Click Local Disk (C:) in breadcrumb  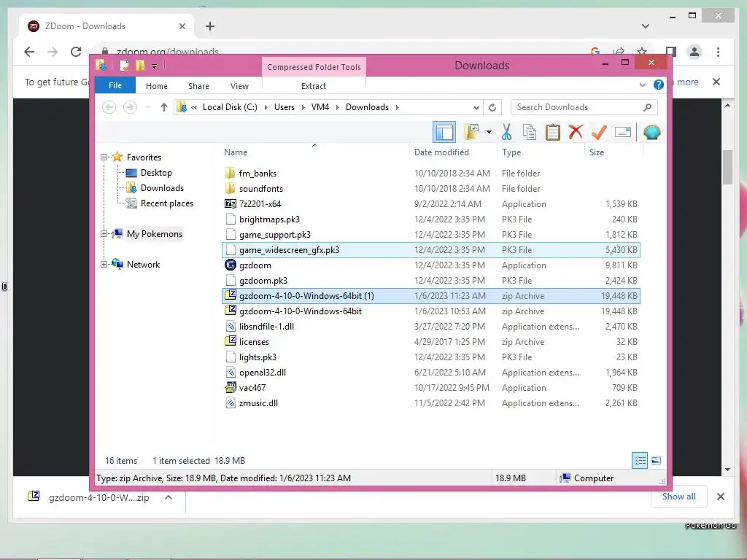[230, 107]
